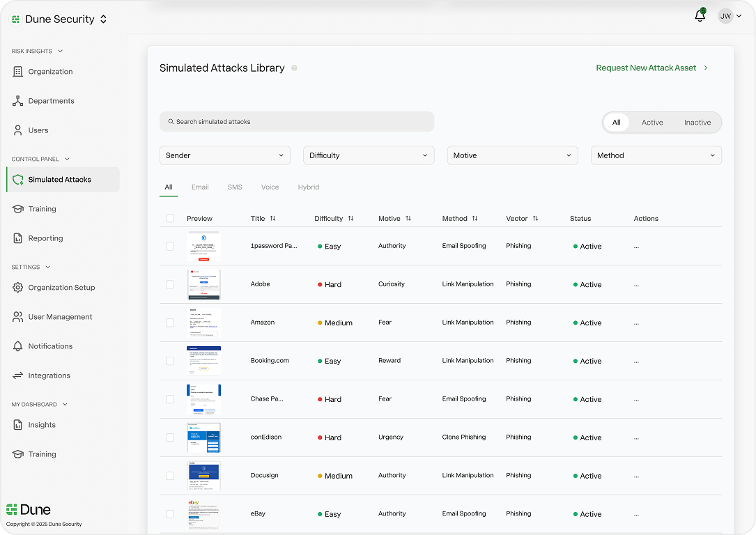Click the Users person icon
This screenshot has width=756, height=535.
(18, 130)
